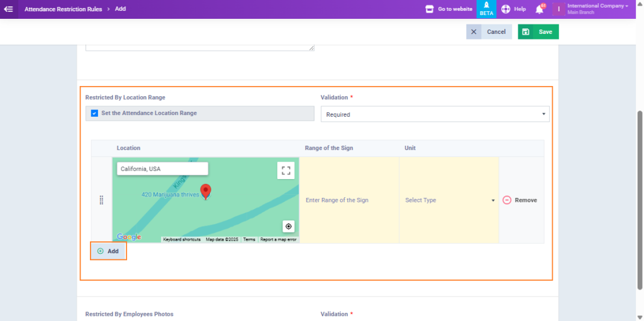This screenshot has height=321, width=644.
Task: Open the map Terms link
Action: pos(249,239)
